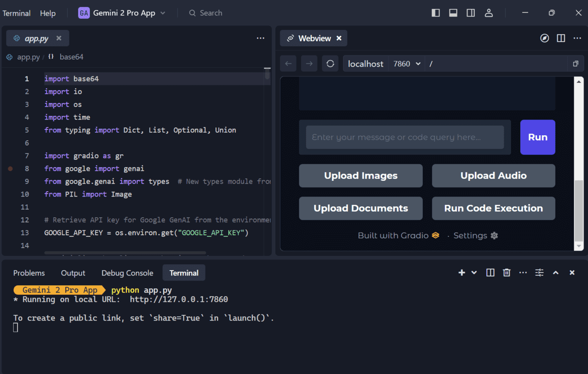The width and height of the screenshot is (588, 374).
Task: Split the terminal pane
Action: tap(490, 273)
